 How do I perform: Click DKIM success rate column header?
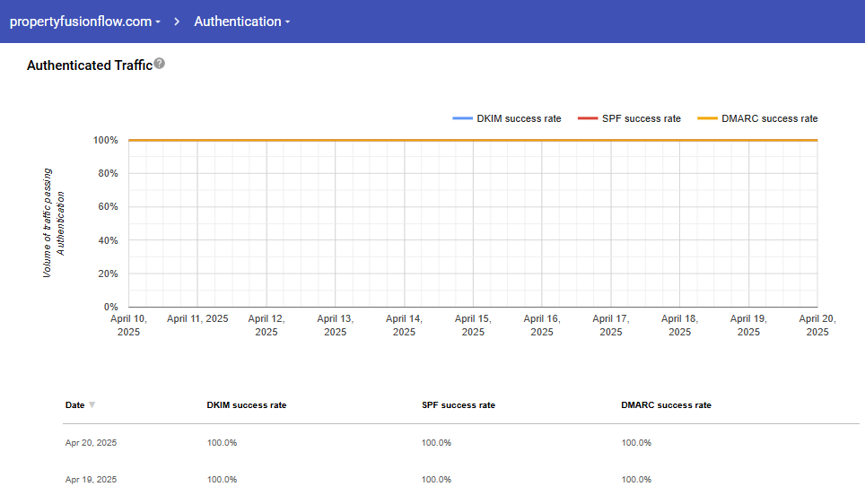pos(247,405)
